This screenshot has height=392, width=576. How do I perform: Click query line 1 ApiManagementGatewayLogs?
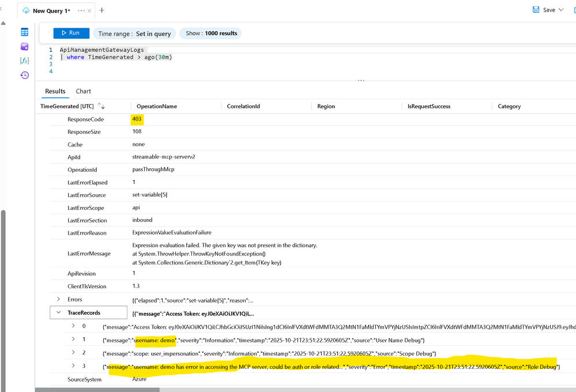coord(101,50)
